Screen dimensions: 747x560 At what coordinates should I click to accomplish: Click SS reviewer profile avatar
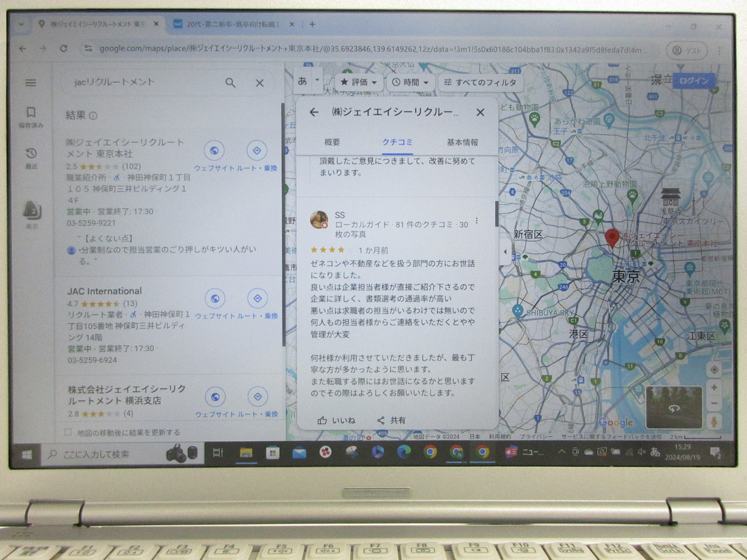319,220
